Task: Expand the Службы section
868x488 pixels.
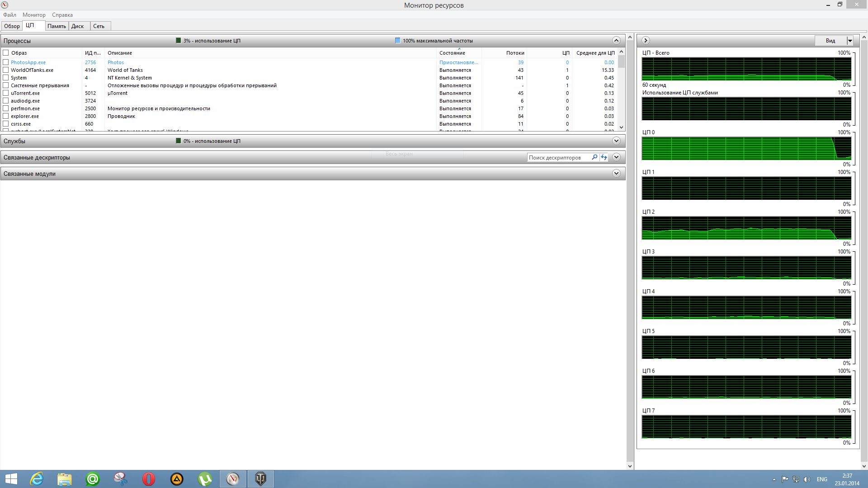Action: coord(616,141)
